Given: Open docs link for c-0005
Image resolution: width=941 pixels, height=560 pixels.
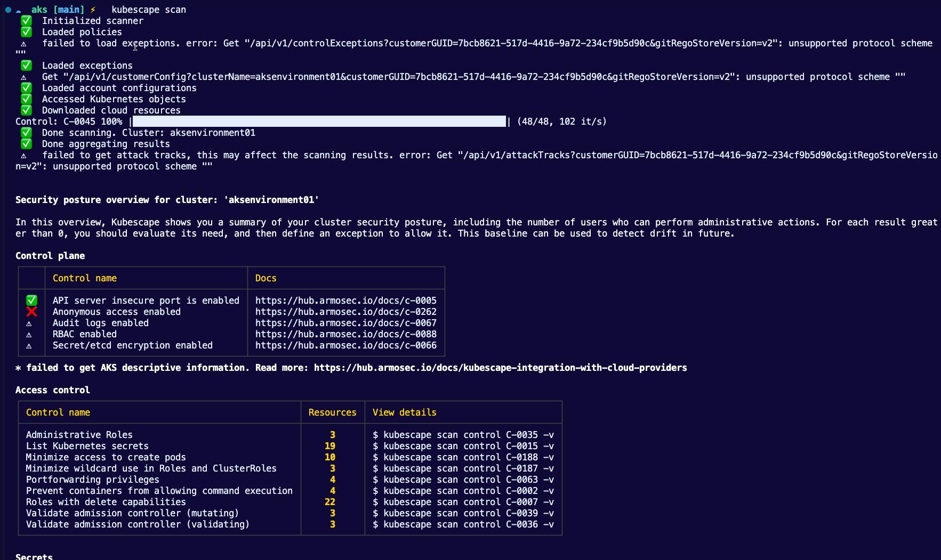Looking at the screenshot, I should [x=346, y=301].
